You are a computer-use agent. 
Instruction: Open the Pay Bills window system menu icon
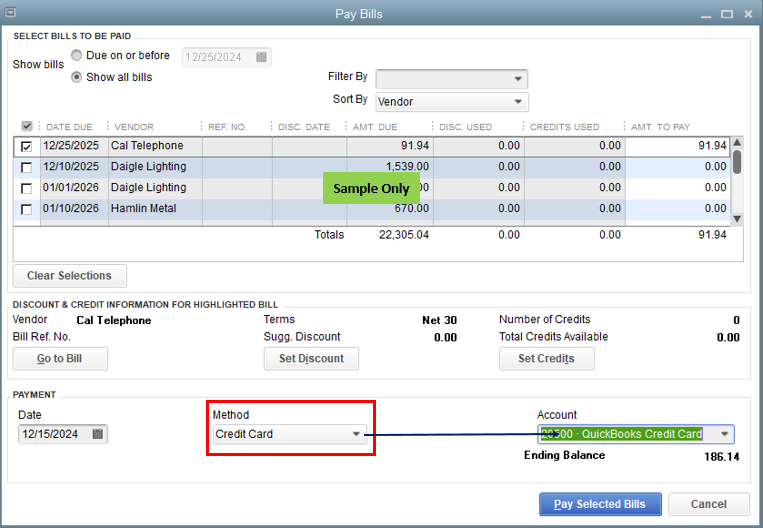click(10, 13)
